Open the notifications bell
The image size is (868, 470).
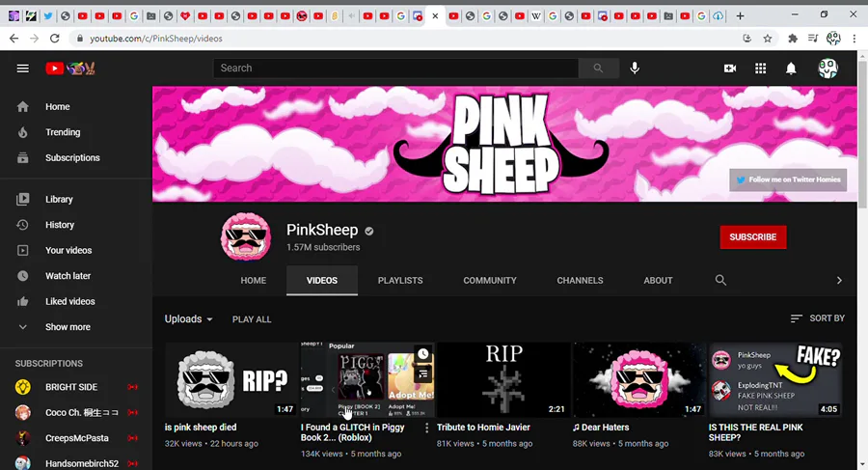click(x=791, y=69)
